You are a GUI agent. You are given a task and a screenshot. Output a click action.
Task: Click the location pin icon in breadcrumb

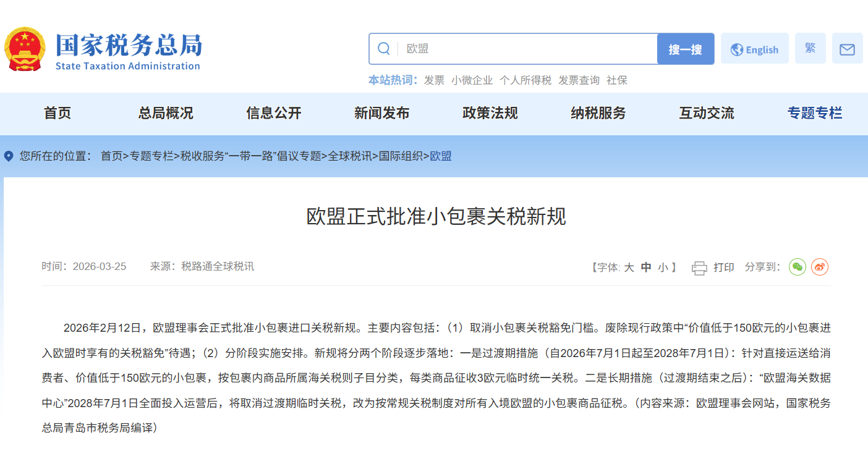pyautogui.click(x=9, y=156)
